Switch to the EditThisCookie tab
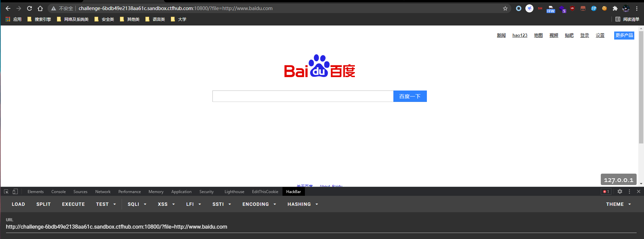This screenshot has width=644, height=239. (x=265, y=192)
